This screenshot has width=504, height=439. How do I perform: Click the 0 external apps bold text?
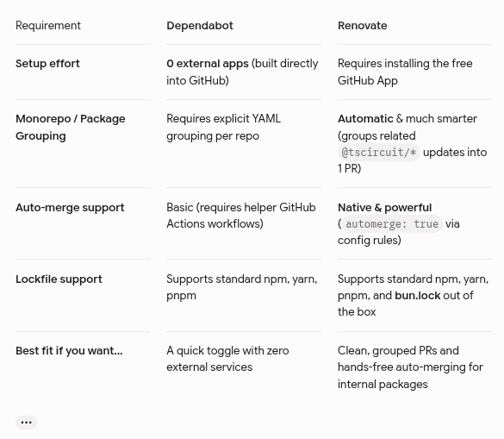click(x=208, y=64)
